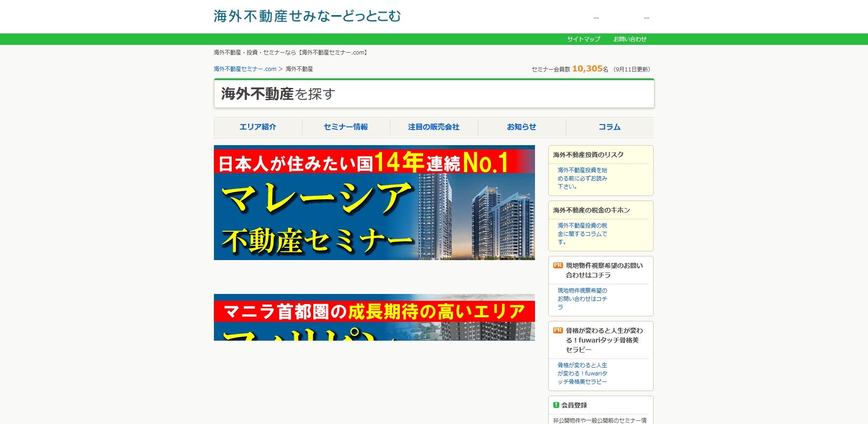Open the blue 現地物件視察希望のお問い合わせはコチラ description link
Image resolution: width=868 pixels, height=424 pixels.
coord(582,299)
